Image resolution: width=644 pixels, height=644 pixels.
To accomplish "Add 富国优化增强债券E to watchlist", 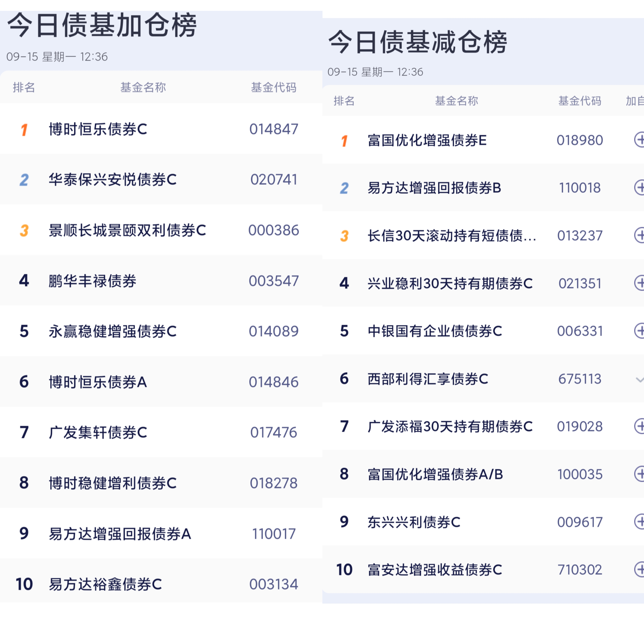I will [639, 140].
